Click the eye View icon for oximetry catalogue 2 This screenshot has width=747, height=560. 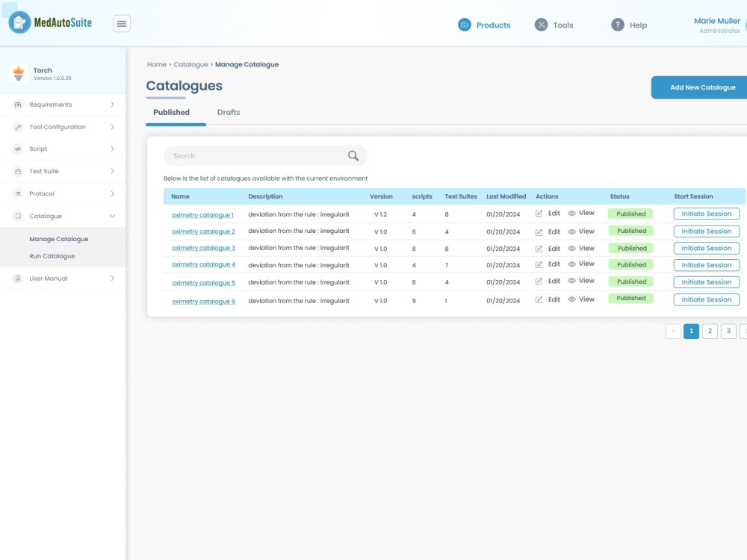571,232
